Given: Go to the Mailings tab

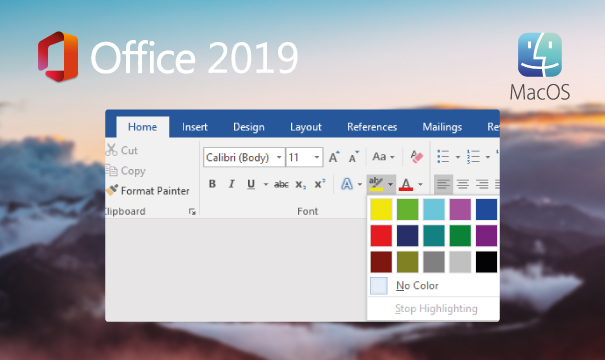Looking at the screenshot, I should click(442, 127).
